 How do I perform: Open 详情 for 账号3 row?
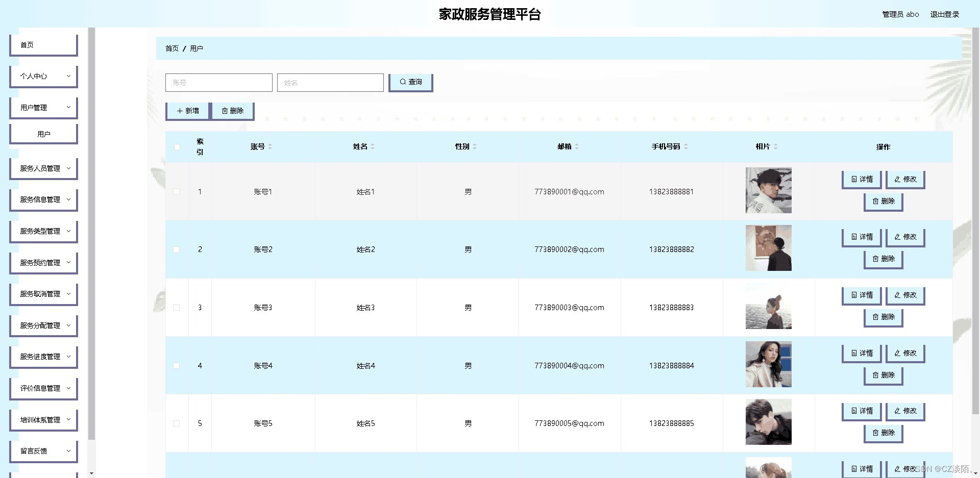click(x=862, y=295)
